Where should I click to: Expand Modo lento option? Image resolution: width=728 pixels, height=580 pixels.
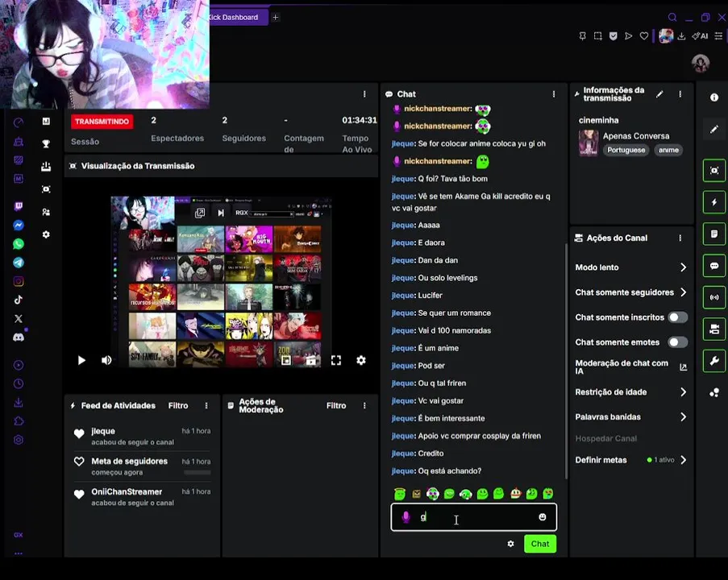[x=630, y=267]
